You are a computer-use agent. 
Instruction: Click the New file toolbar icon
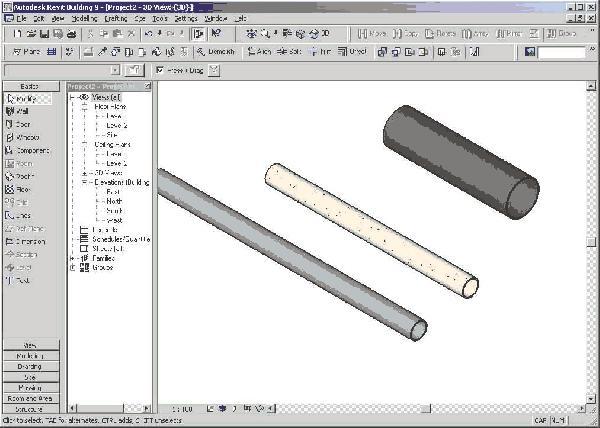coord(17,34)
